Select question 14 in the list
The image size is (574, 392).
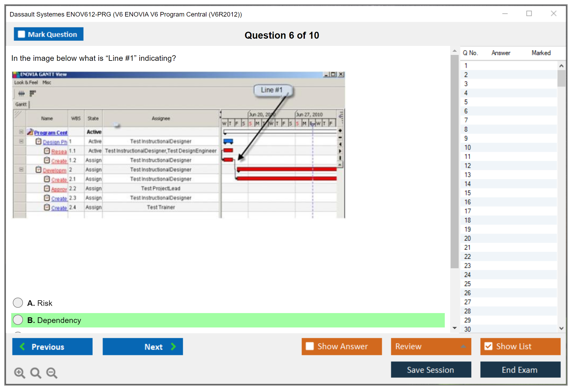(467, 184)
